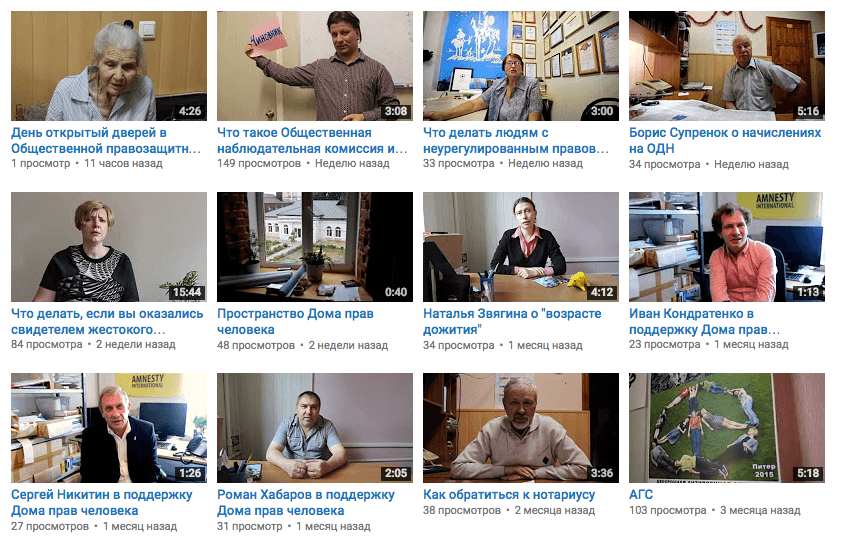Open the 4:12 video thumbnail

click(521, 247)
